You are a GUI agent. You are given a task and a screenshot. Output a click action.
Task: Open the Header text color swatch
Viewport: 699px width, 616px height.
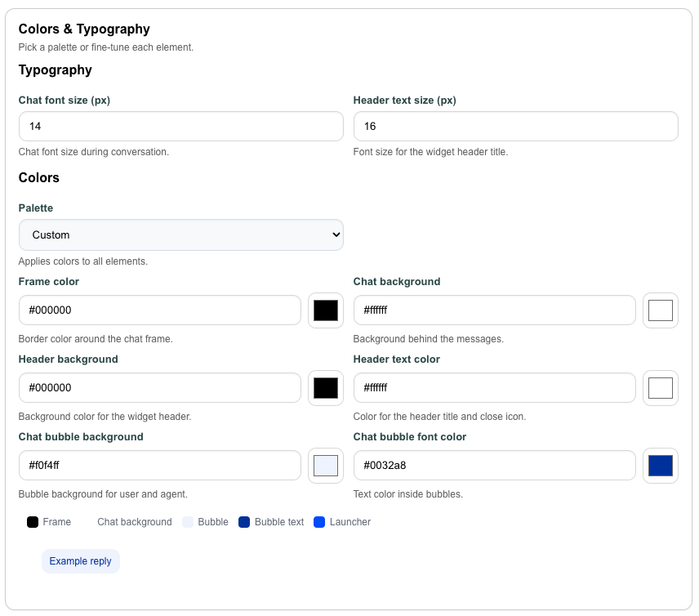661,388
